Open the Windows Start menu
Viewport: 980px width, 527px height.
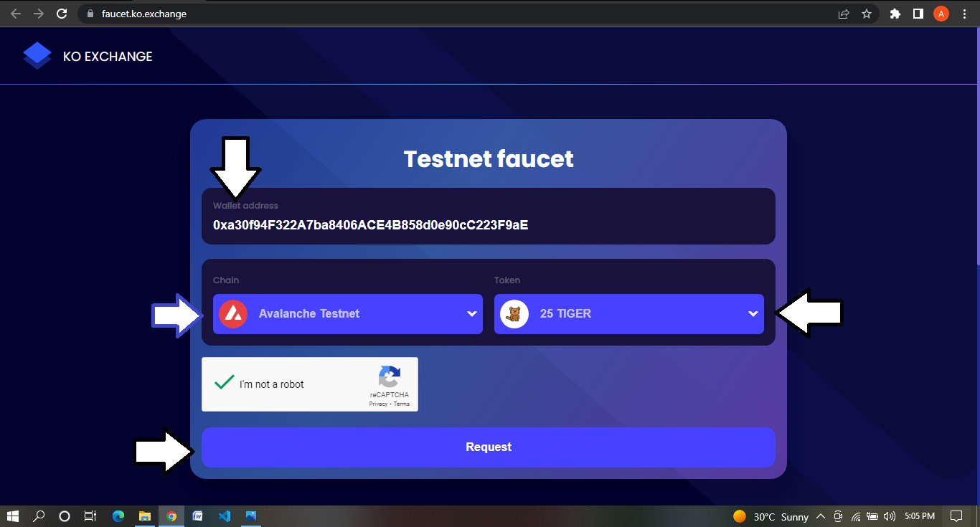click(14, 516)
